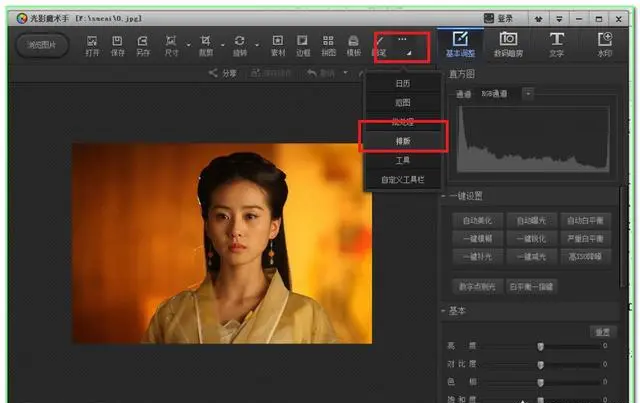640x403 pixels.
Task: Adjust the 亮度 brightness slider handle
Action: (x=540, y=346)
